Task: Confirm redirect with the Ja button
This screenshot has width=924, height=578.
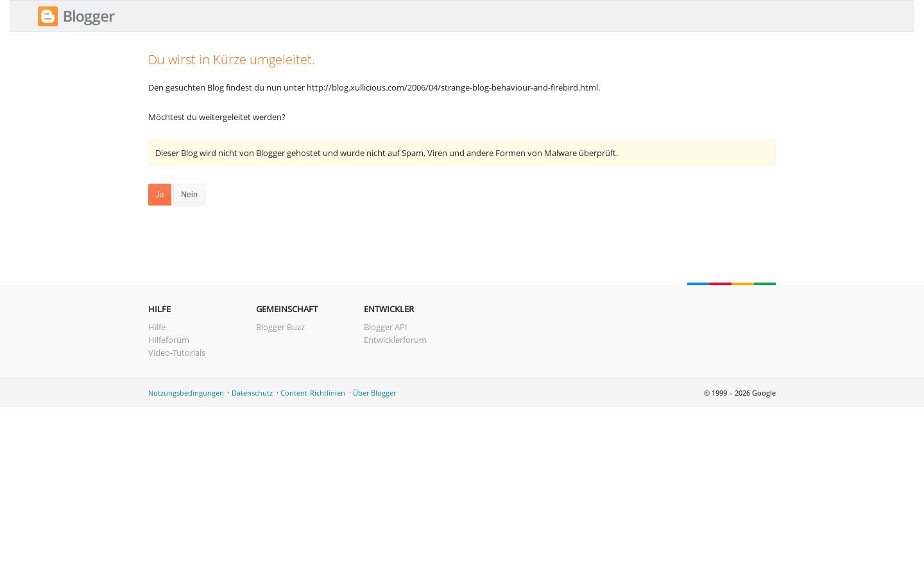Action: [160, 195]
